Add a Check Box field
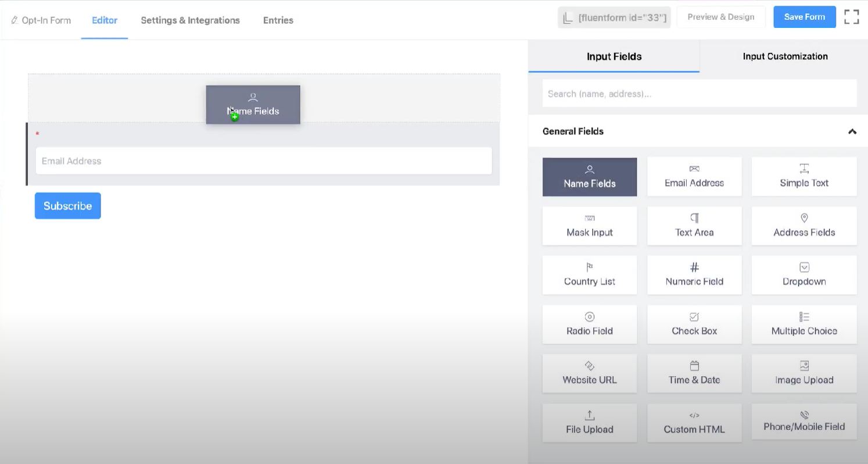The height and width of the screenshot is (464, 868). pos(694,324)
